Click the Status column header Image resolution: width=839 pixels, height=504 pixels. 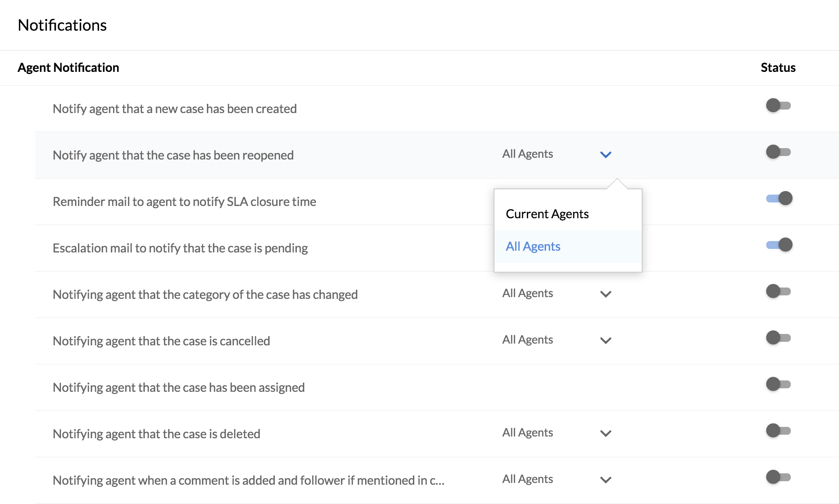[x=778, y=67]
